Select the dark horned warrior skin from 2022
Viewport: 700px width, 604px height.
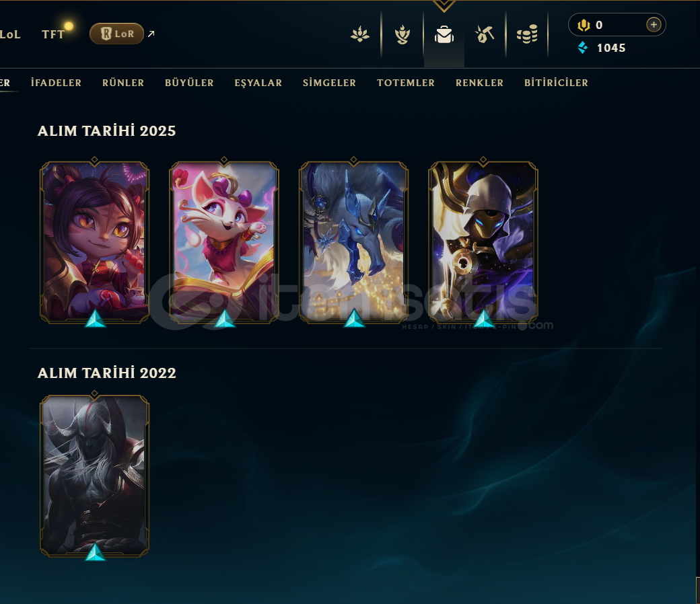pos(95,476)
